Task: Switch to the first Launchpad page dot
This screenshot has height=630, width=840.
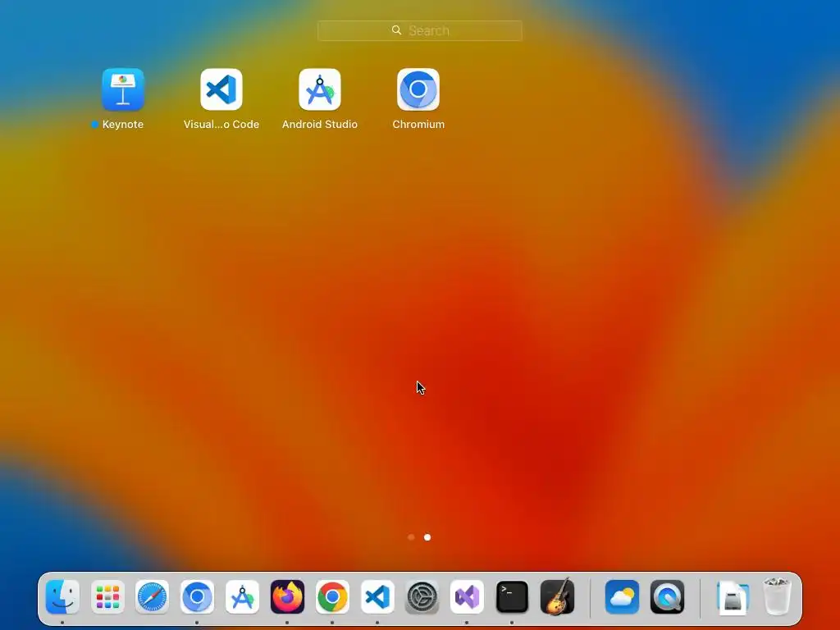Action: pyautogui.click(x=411, y=537)
